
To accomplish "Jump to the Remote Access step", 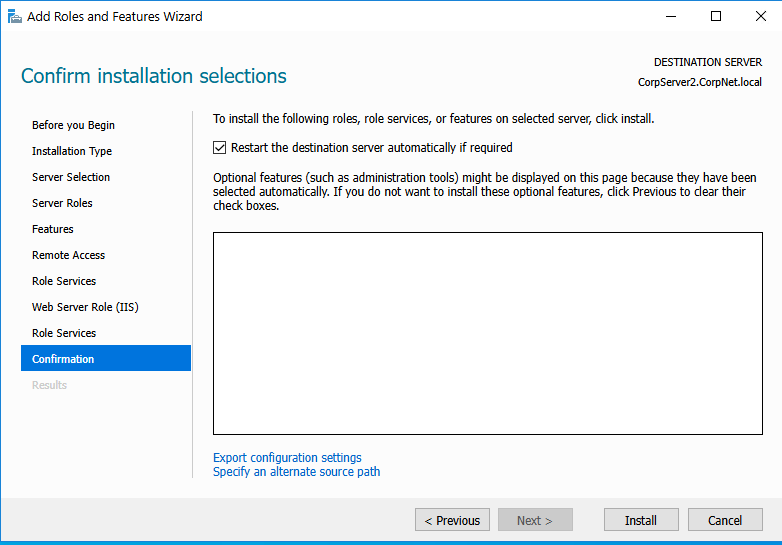I will pos(68,255).
